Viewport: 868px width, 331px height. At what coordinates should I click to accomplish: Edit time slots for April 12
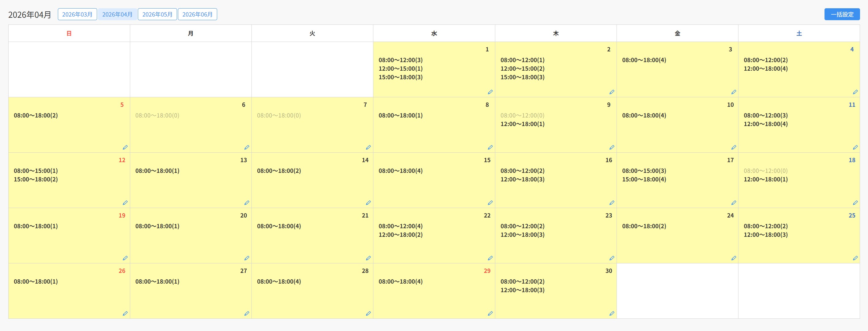click(125, 203)
